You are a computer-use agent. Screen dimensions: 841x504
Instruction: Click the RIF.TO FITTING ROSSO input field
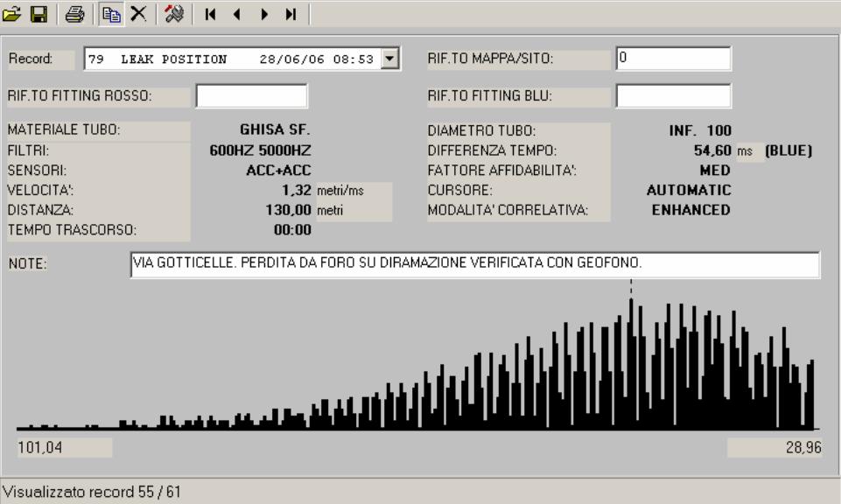252,95
